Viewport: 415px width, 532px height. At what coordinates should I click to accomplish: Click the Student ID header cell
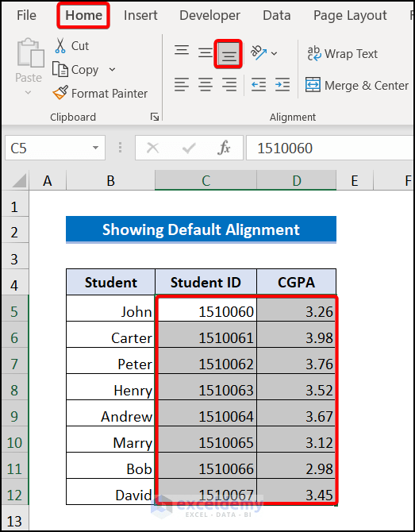tap(206, 282)
